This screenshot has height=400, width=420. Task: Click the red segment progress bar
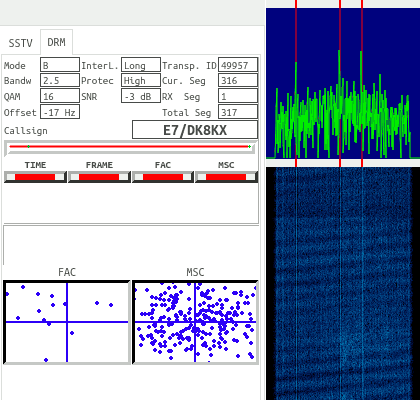130,148
